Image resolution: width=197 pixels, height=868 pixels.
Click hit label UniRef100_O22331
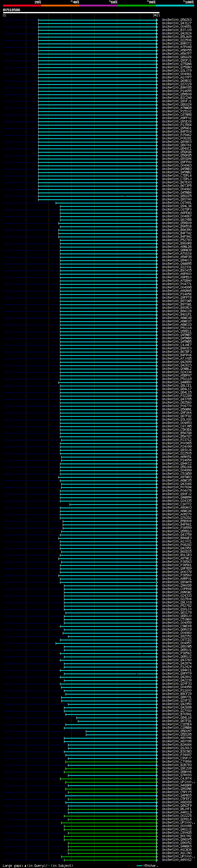[x=177, y=267]
